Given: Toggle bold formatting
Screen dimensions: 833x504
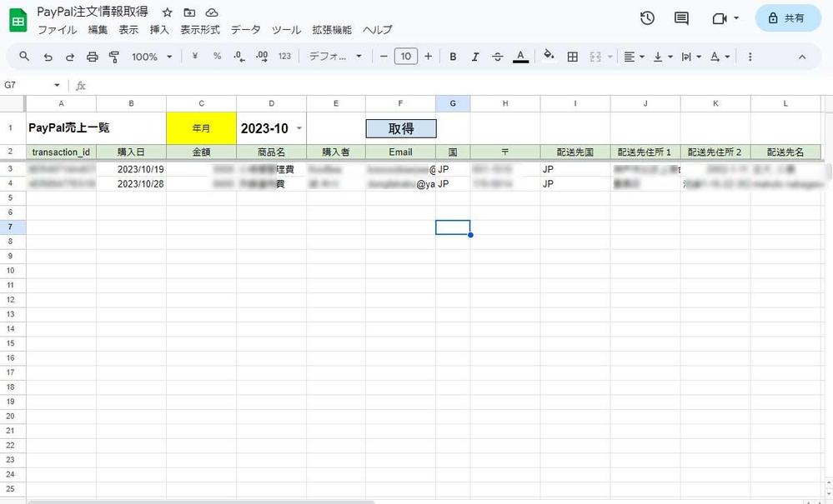Looking at the screenshot, I should click(x=453, y=57).
